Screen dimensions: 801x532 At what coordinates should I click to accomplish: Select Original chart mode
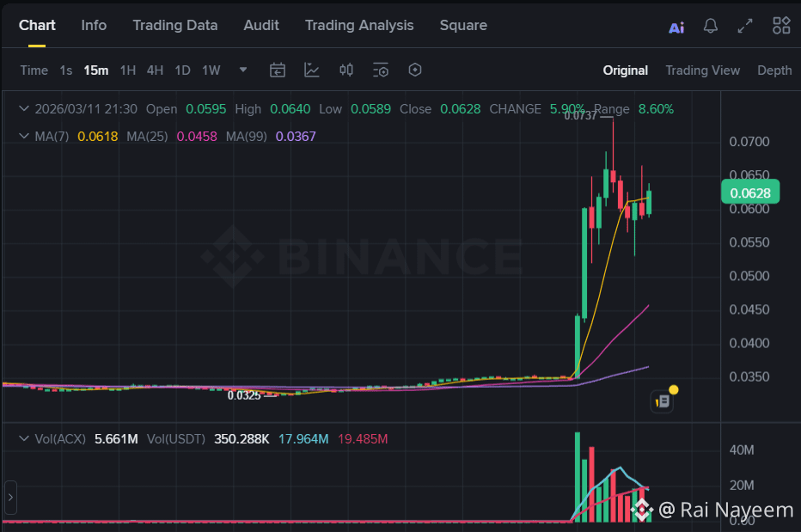pos(626,70)
